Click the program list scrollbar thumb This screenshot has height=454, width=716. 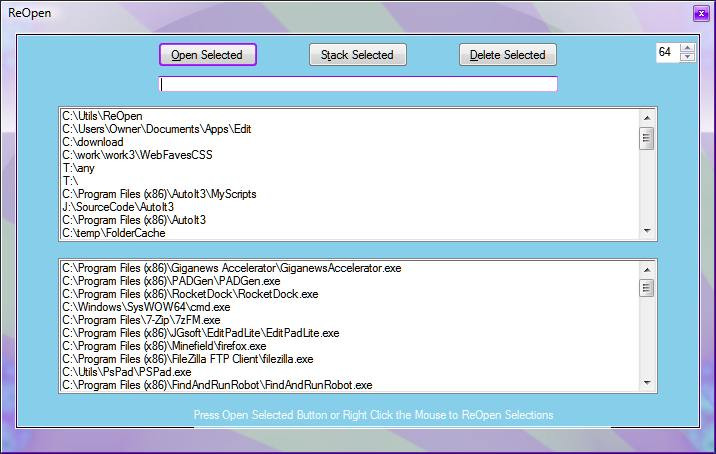click(x=647, y=288)
